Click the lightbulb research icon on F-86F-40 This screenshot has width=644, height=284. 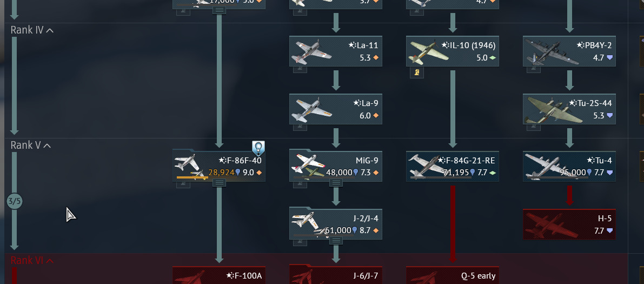click(x=258, y=148)
